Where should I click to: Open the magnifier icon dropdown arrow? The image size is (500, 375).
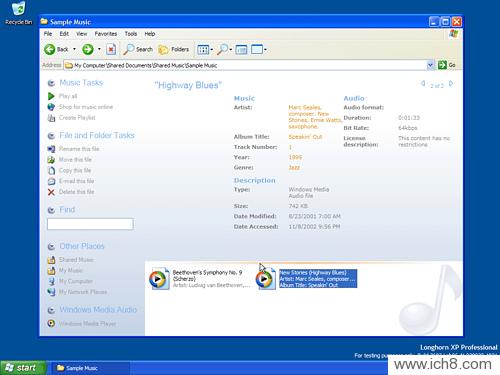[231, 50]
